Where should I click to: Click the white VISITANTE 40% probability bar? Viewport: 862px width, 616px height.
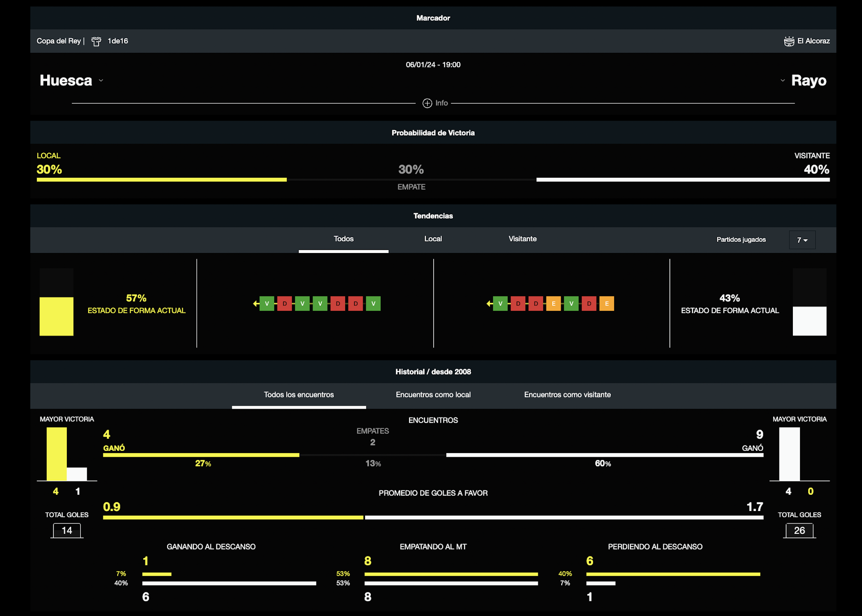point(683,180)
